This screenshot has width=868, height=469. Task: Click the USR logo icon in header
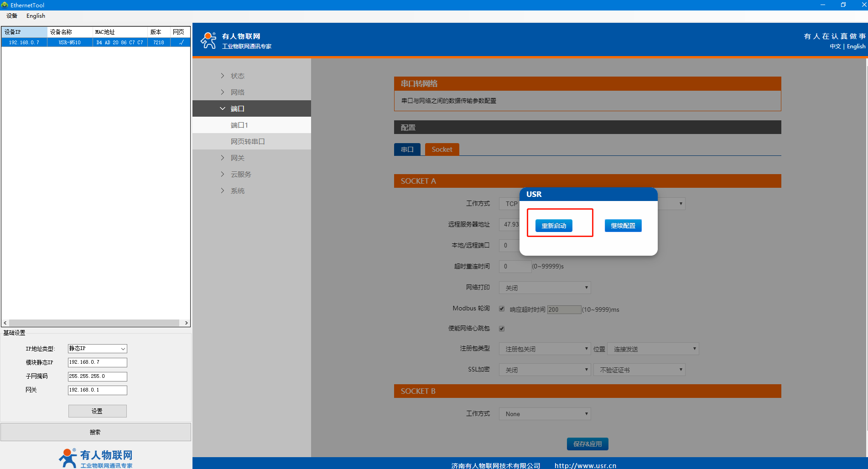(208, 41)
